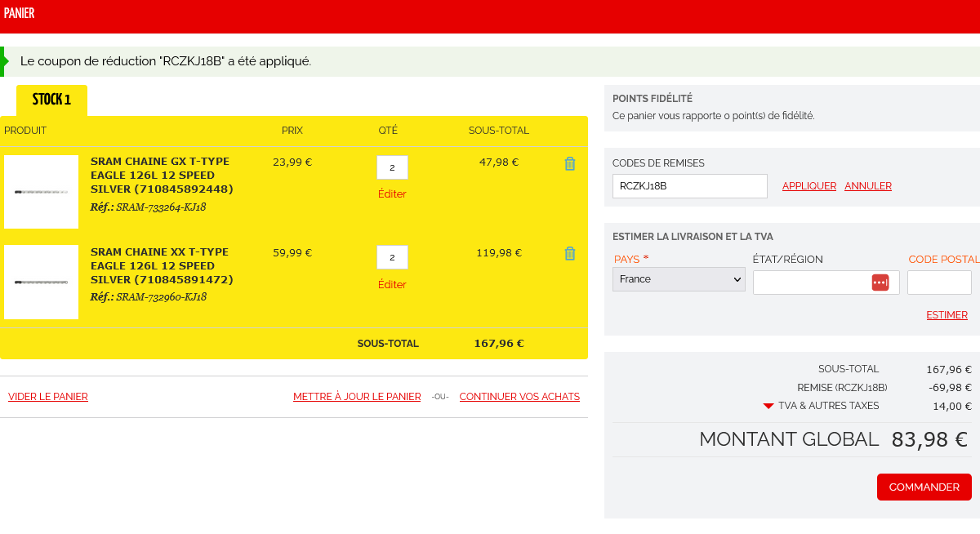Click the Qté column header

(388, 131)
